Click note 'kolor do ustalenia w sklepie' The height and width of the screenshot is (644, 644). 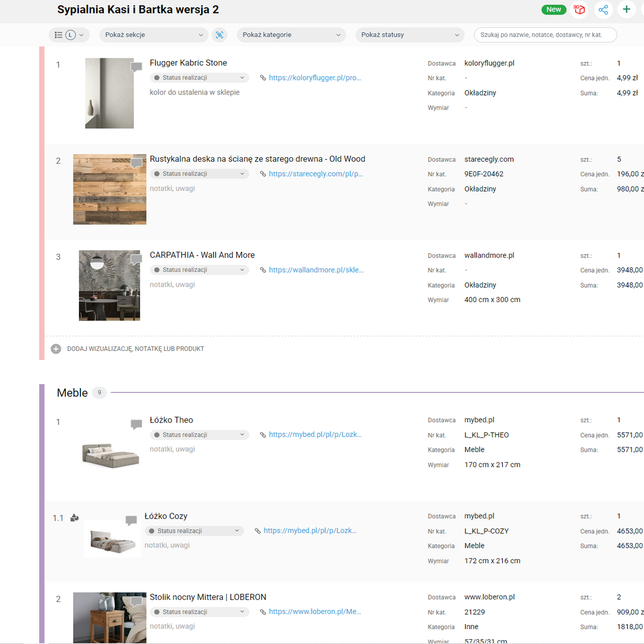point(195,92)
